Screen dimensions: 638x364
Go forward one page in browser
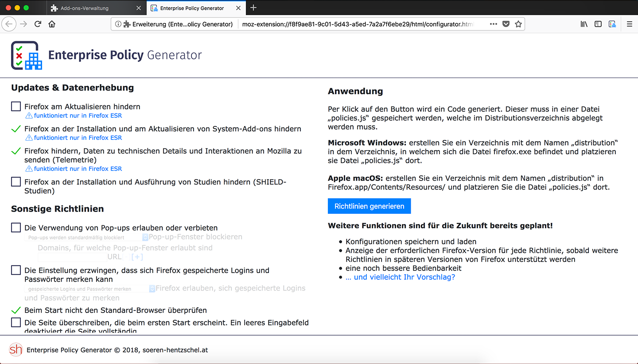[23, 24]
